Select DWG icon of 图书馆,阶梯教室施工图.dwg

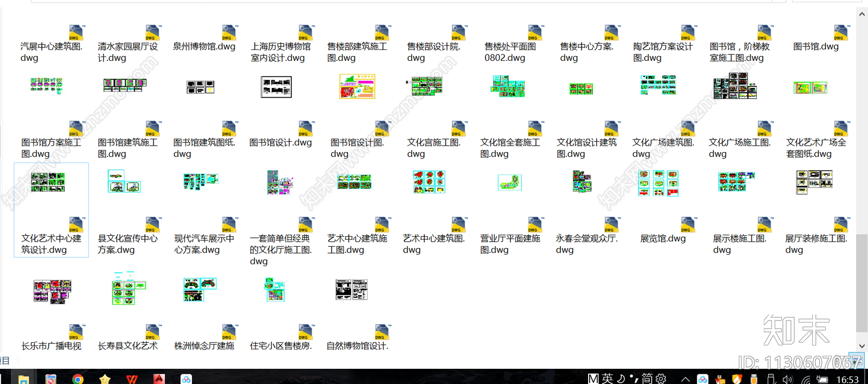coord(764,33)
